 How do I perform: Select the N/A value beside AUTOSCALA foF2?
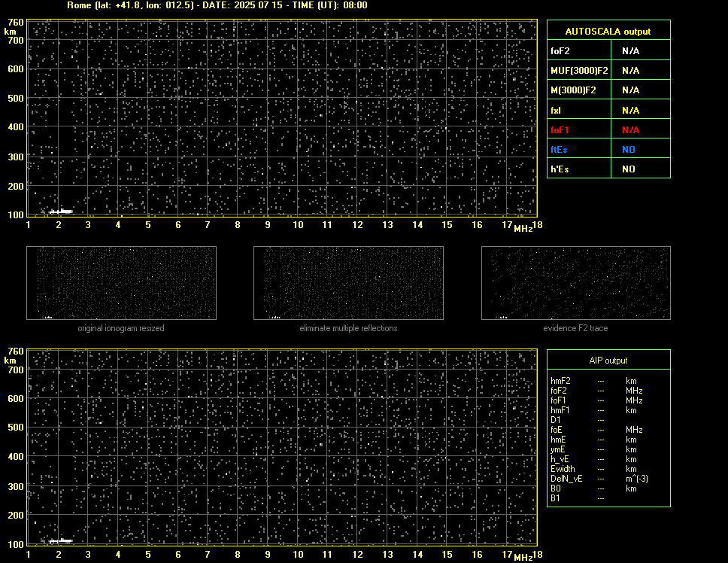[630, 51]
